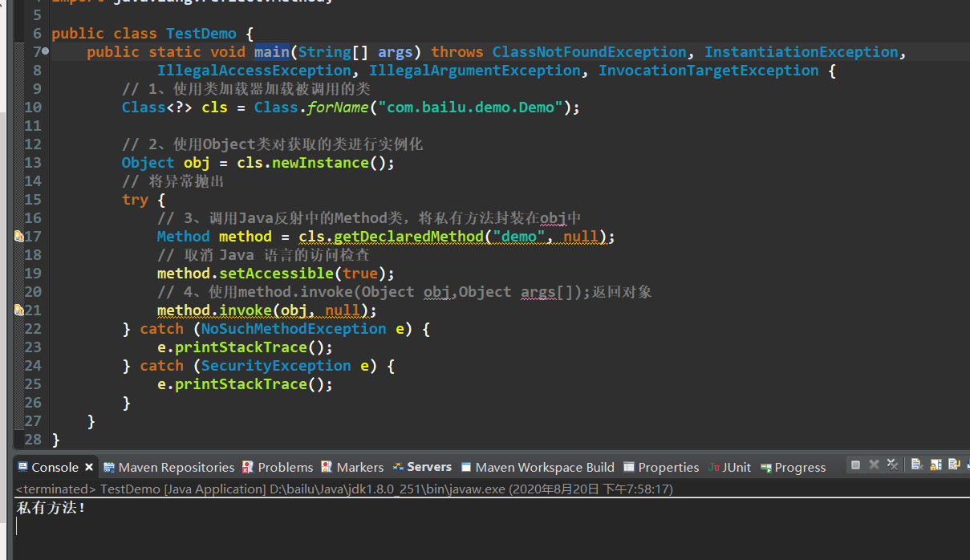
Task: Click "IllegalAccessException" on line 8
Action: pyautogui.click(x=254, y=71)
